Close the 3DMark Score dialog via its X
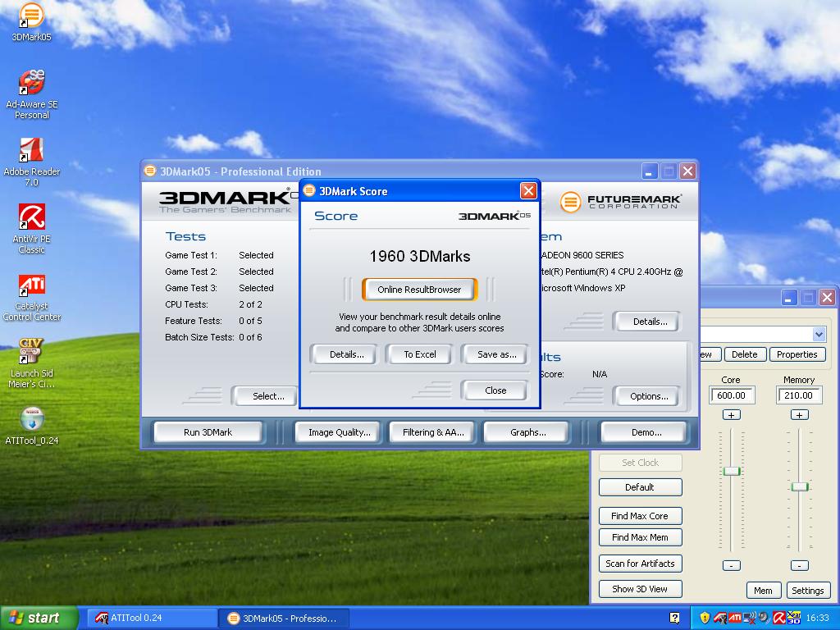The width and height of the screenshot is (840, 630). pyautogui.click(x=528, y=190)
